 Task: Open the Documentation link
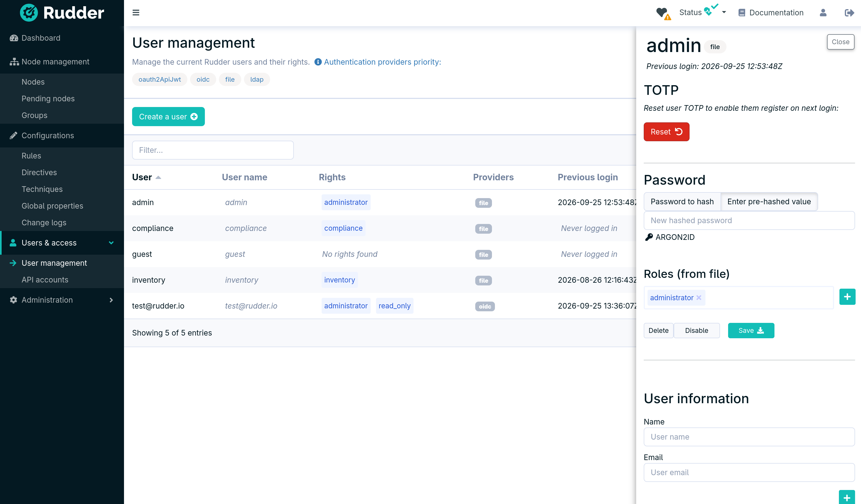(x=771, y=13)
